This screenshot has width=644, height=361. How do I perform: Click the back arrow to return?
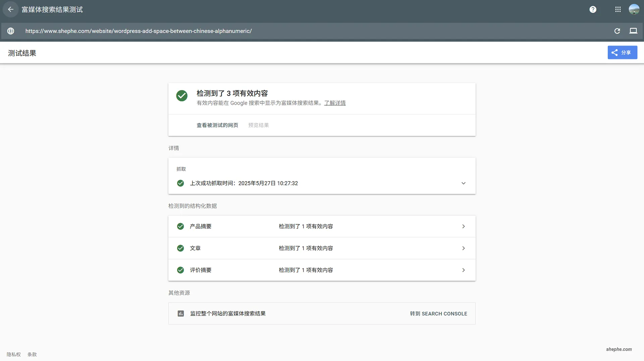pos(11,9)
